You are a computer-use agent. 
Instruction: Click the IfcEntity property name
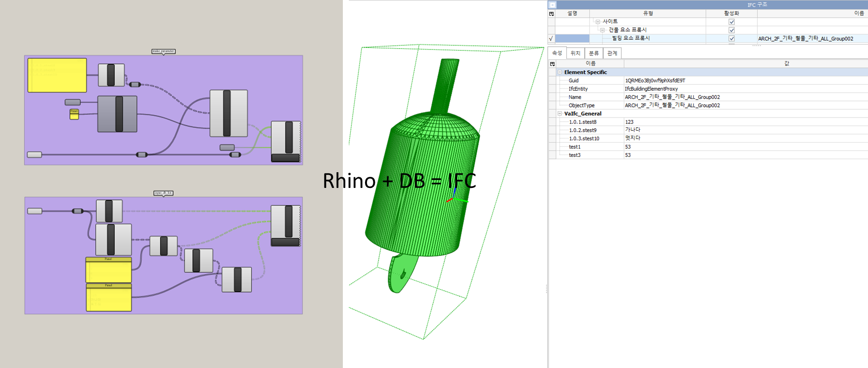(578, 89)
